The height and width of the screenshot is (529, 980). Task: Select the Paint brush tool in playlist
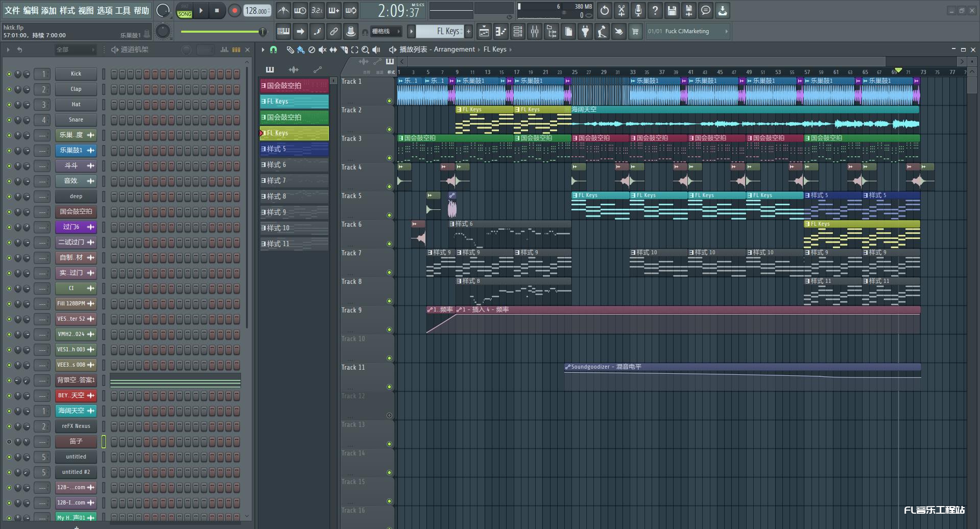301,50
